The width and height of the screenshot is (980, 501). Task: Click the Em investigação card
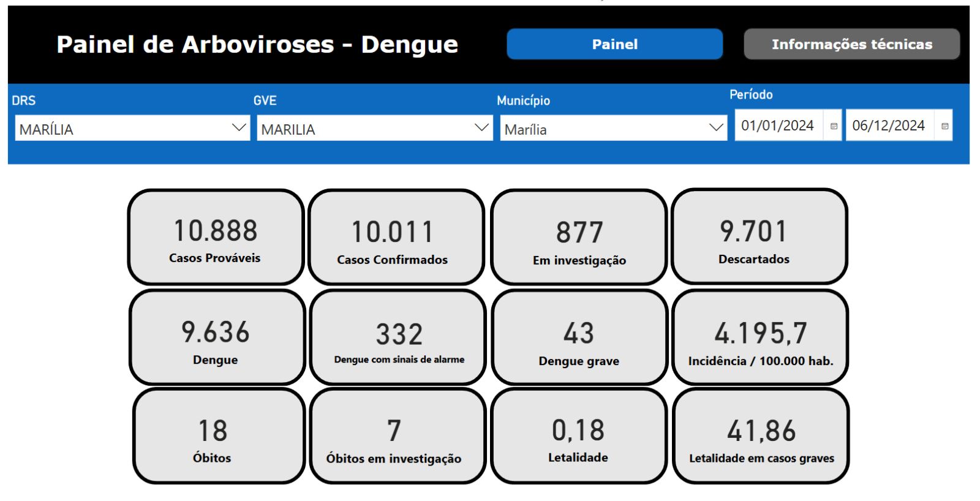click(x=579, y=238)
